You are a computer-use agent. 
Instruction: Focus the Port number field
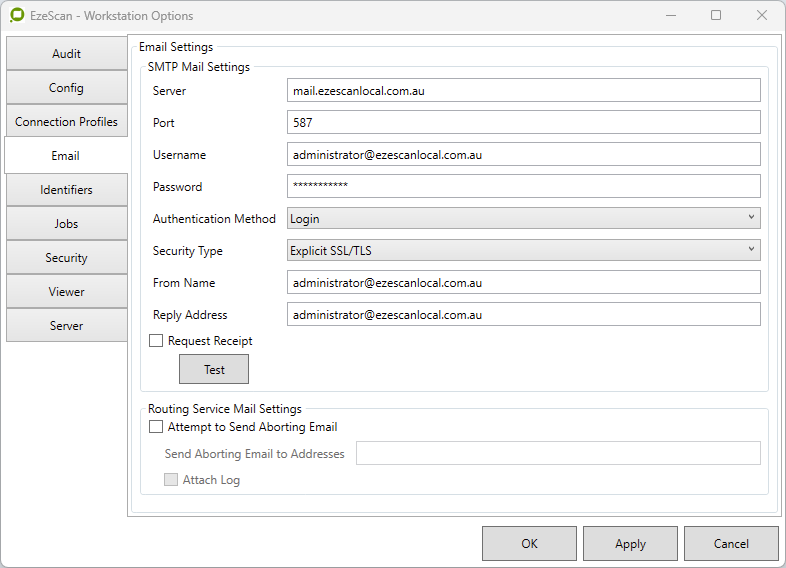tap(523, 122)
